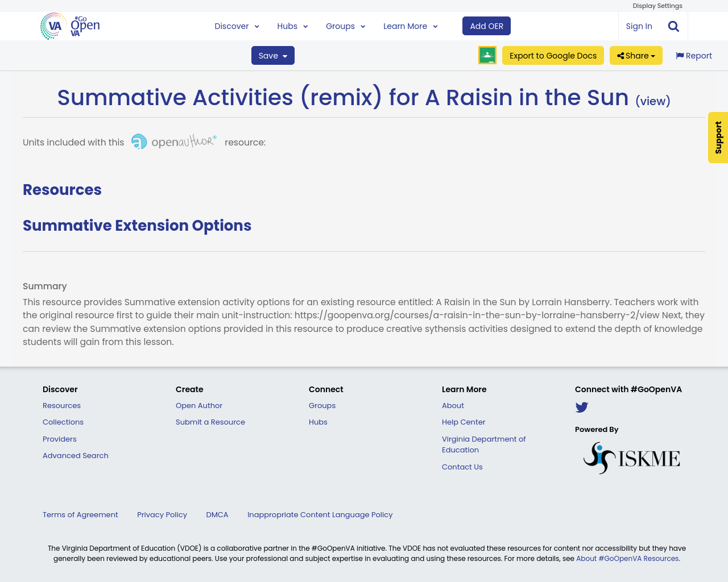This screenshot has height=582, width=728.
Task: Open the Twitter icon under Connect with #GoOpenVA
Action: 581,407
